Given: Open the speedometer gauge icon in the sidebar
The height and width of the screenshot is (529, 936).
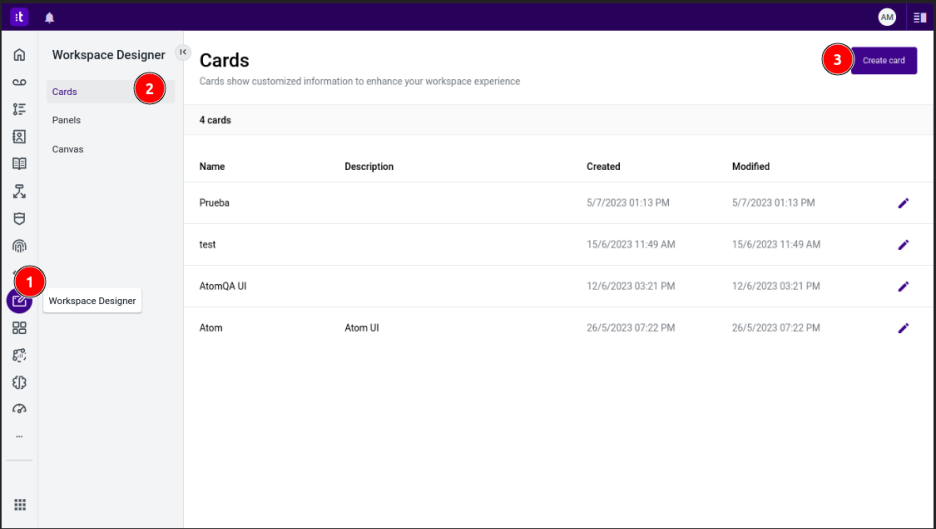Looking at the screenshot, I should click(x=19, y=409).
